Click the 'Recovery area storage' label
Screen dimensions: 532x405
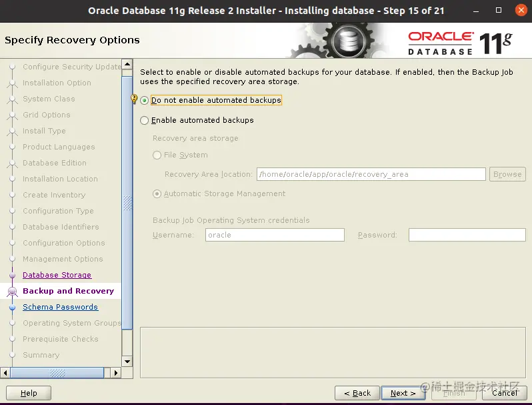tap(195, 138)
